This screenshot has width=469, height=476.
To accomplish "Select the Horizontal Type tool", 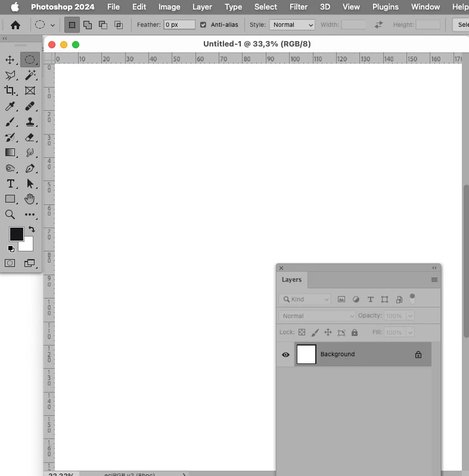I will pyautogui.click(x=10, y=183).
